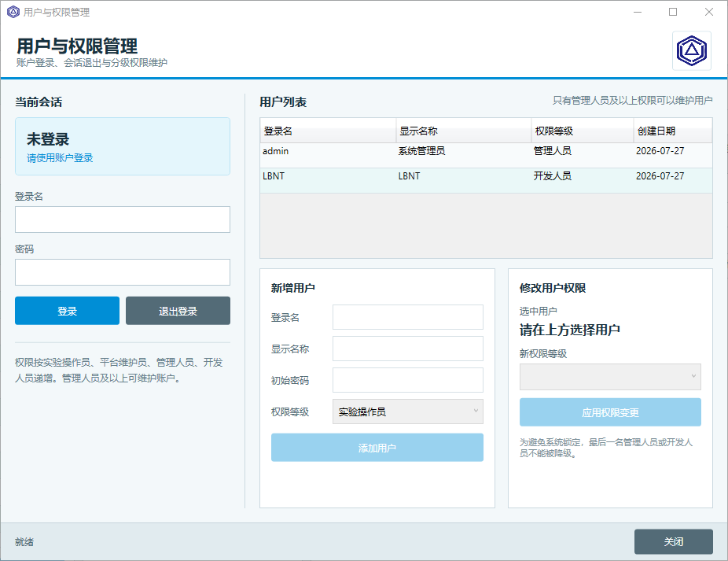This screenshot has width=728, height=561.
Task: Click the 初始密码 input field
Action: tap(408, 380)
